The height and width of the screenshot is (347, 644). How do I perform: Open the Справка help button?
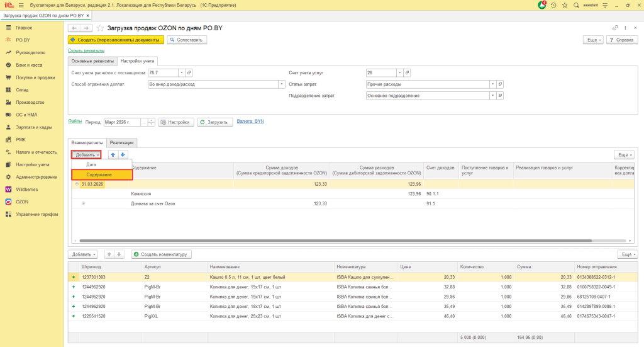click(622, 40)
